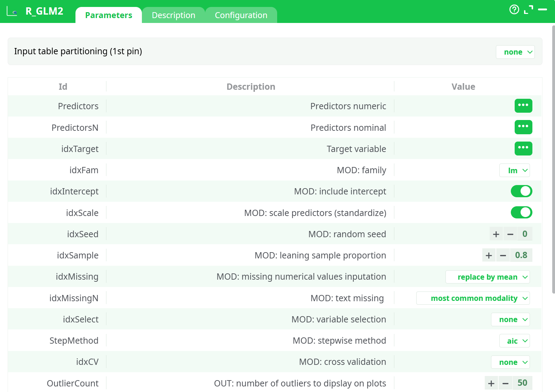The width and height of the screenshot is (555, 392).
Task: Click 'MOD: missing numerical values inputation' text
Action: (301, 277)
